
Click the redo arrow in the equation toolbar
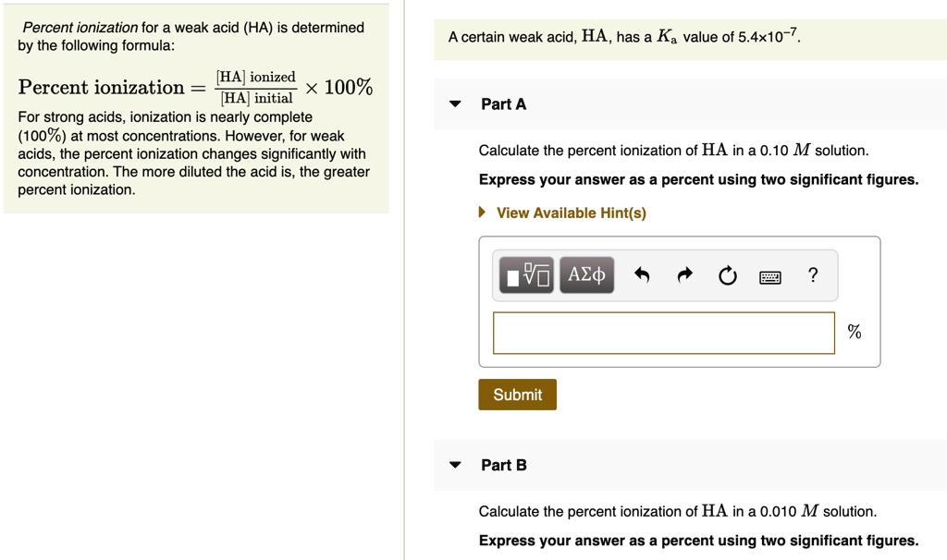click(686, 274)
